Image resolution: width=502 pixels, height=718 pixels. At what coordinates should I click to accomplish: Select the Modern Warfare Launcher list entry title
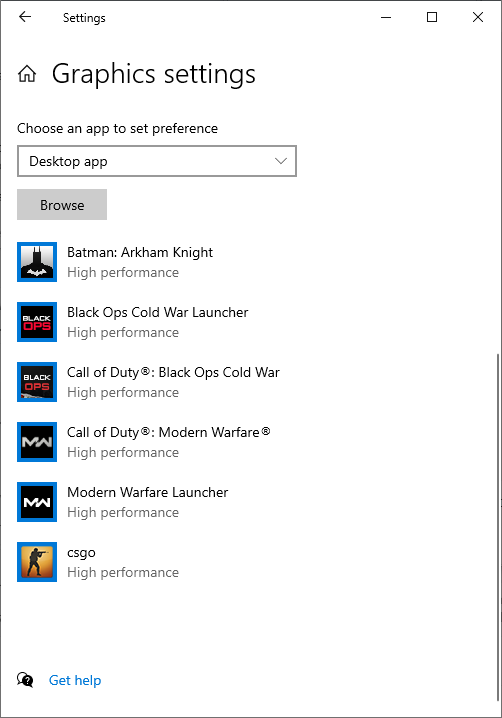pyautogui.click(x=147, y=492)
